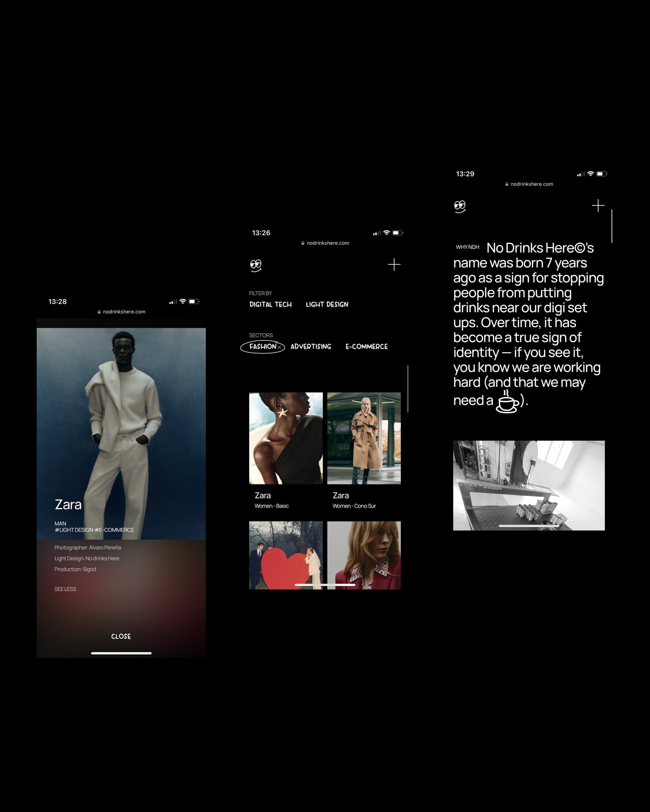Select the E-Commerce sector filter
This screenshot has width=650, height=812.
pos(366,346)
